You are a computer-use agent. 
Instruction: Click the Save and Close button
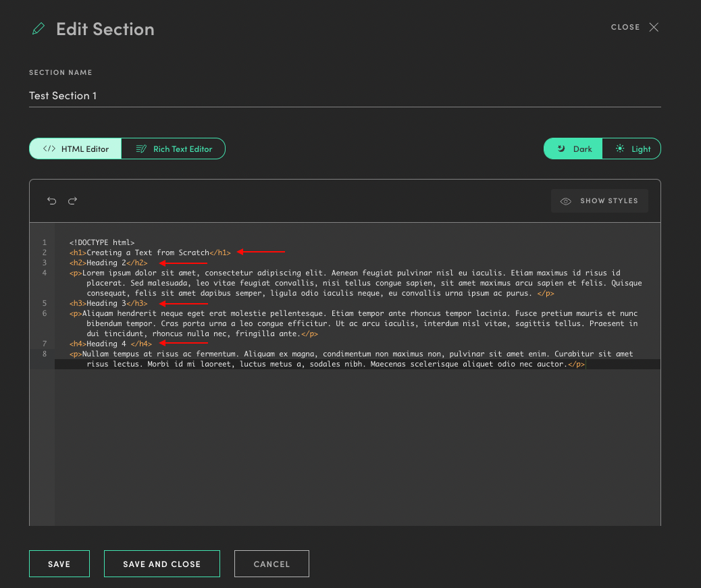pyautogui.click(x=161, y=564)
